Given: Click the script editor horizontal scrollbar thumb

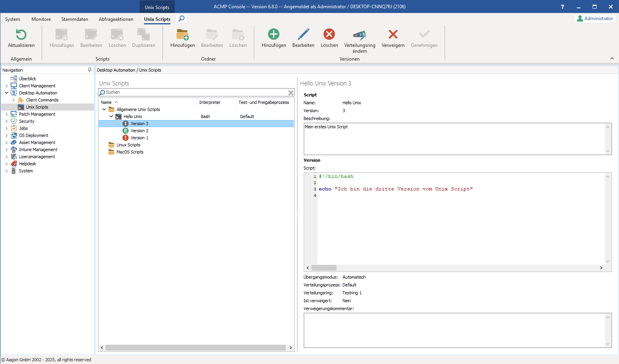Looking at the screenshot, I should tap(324, 268).
